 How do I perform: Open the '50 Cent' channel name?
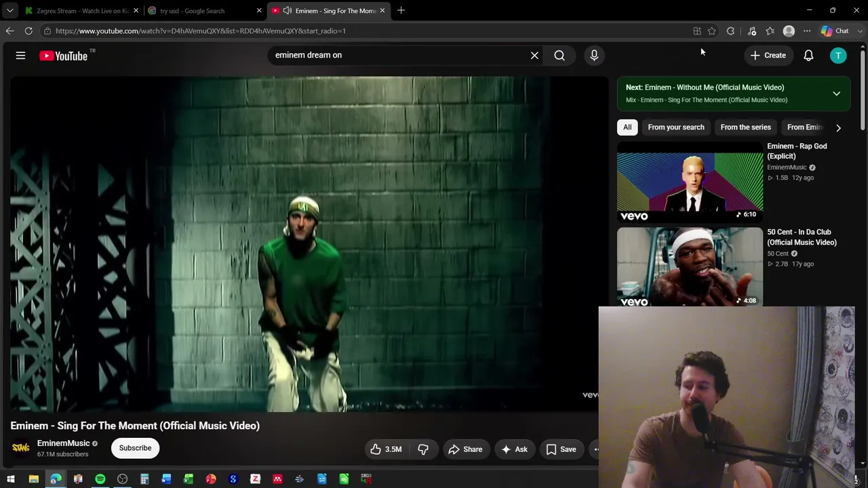pos(778,253)
